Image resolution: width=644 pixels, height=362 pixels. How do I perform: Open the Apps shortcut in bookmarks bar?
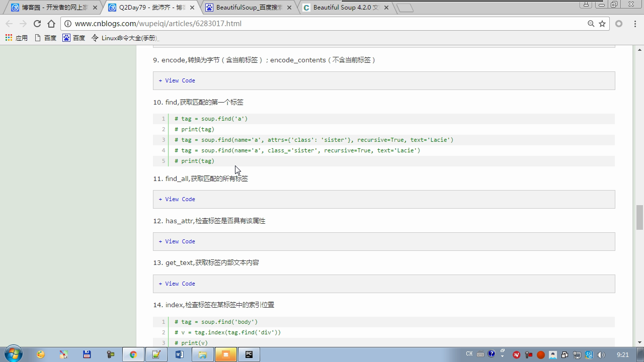(17, 38)
